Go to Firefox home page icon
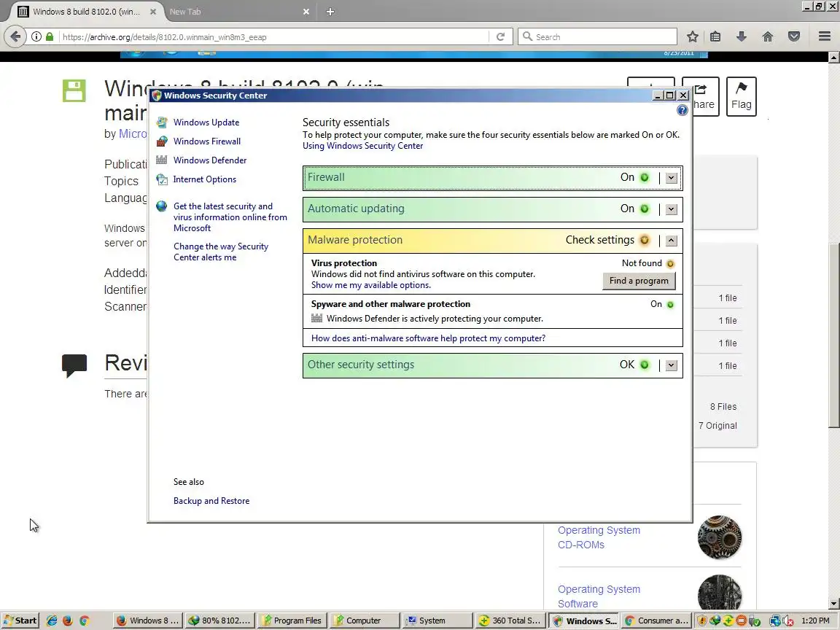 (x=768, y=36)
